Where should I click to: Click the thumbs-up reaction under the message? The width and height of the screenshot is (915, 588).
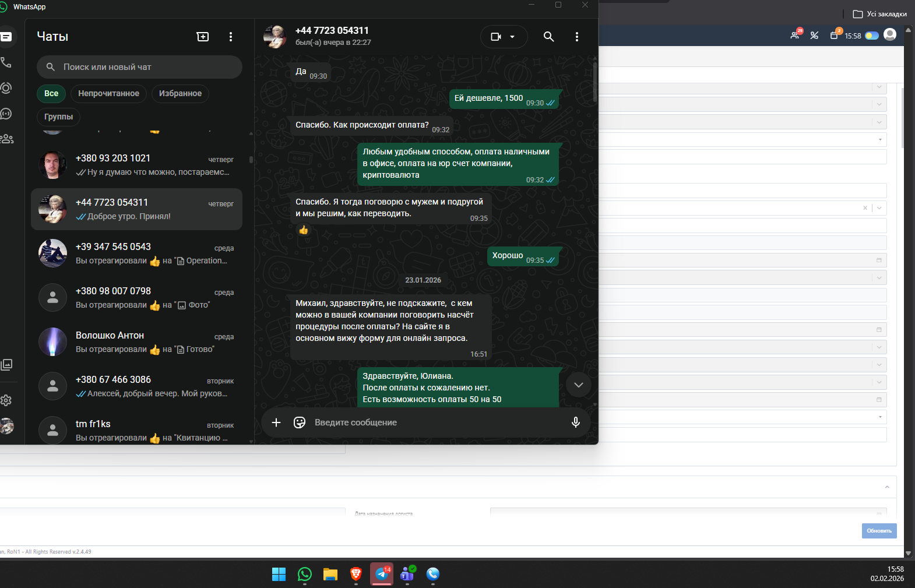(304, 230)
